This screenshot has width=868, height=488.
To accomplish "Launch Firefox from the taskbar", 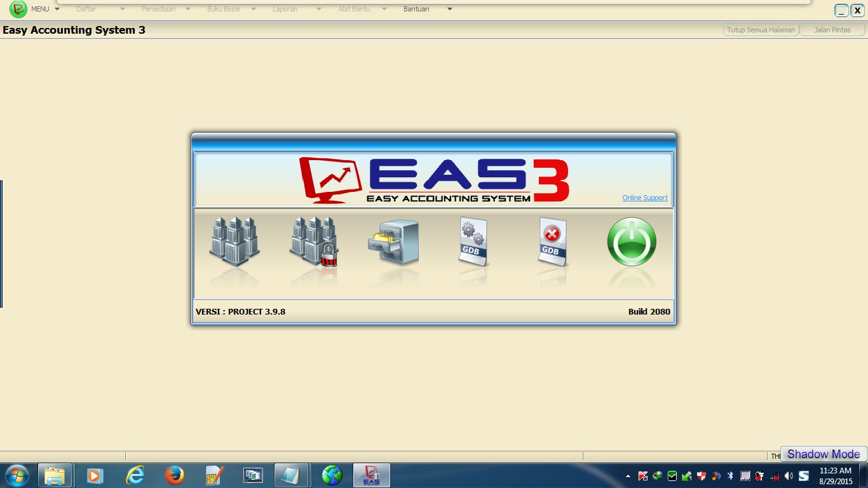I will [174, 475].
